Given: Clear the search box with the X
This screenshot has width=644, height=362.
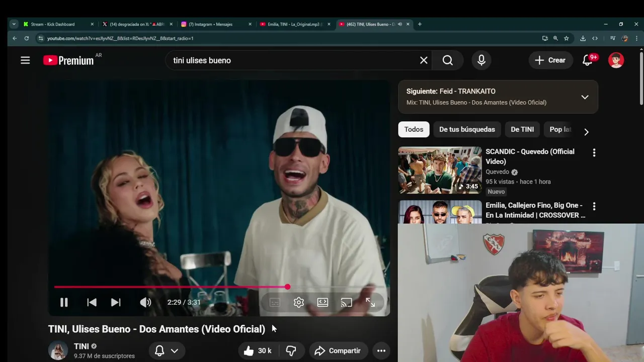Looking at the screenshot, I should coord(424,60).
